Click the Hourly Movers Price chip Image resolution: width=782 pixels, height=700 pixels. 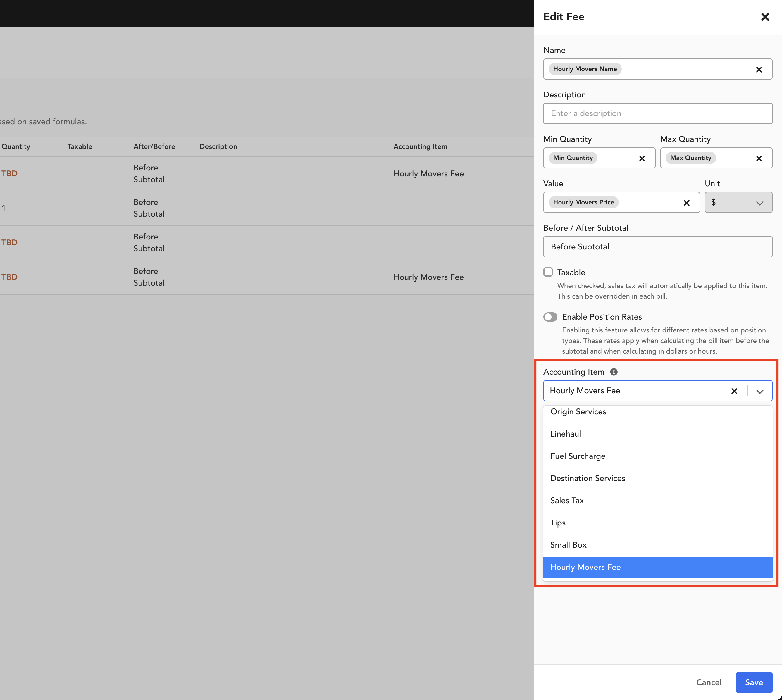click(583, 202)
